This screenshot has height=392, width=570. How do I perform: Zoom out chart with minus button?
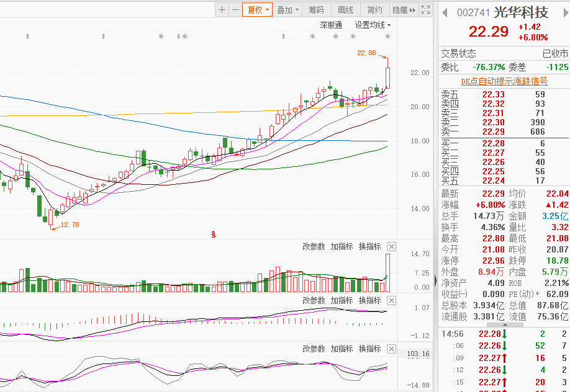point(235,10)
